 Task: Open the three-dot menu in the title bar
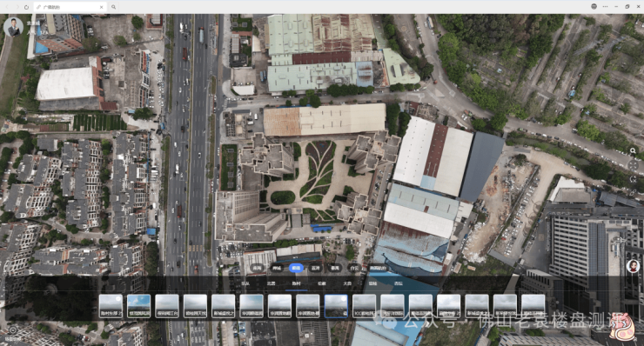[605, 7]
